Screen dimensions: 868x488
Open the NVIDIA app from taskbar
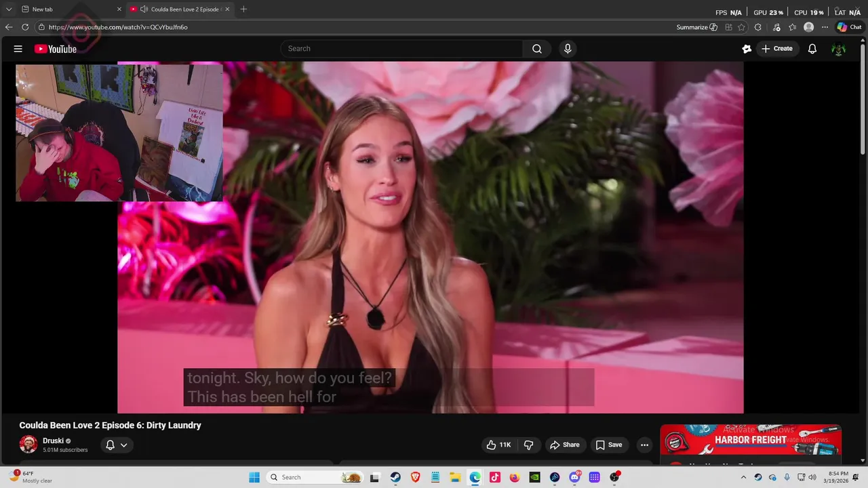[x=534, y=477]
